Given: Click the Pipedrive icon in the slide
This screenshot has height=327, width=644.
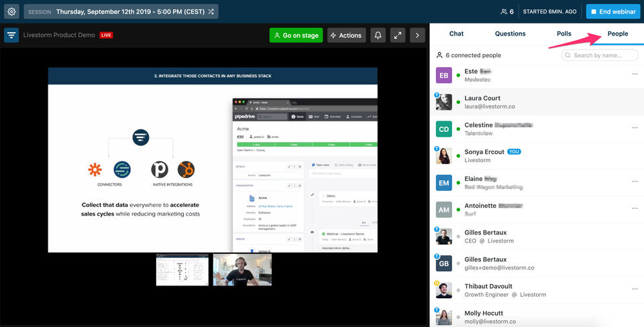Looking at the screenshot, I should point(160,170).
